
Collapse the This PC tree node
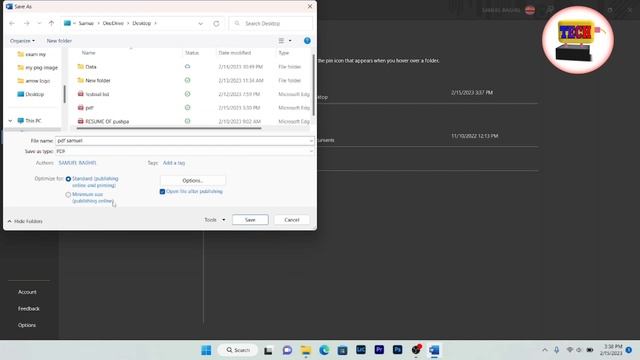[10, 121]
